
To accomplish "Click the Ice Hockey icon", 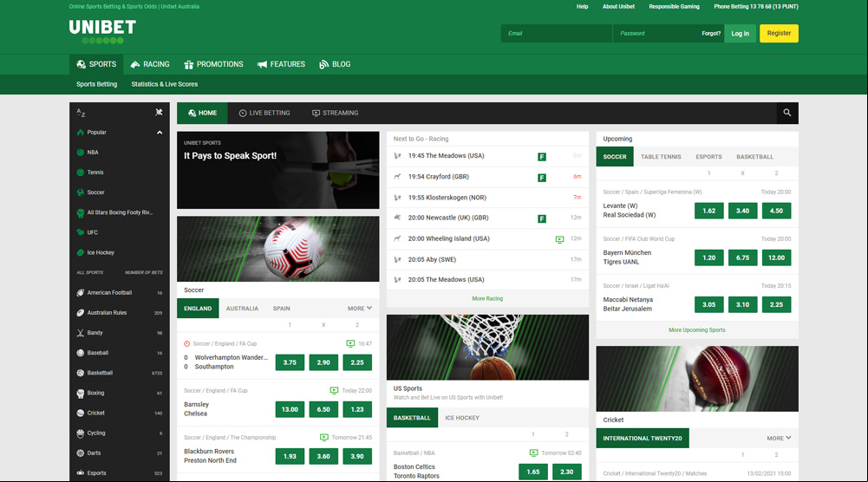I will 81,252.
